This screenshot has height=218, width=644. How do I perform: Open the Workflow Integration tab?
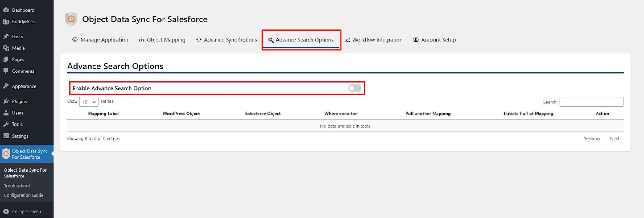[374, 40]
